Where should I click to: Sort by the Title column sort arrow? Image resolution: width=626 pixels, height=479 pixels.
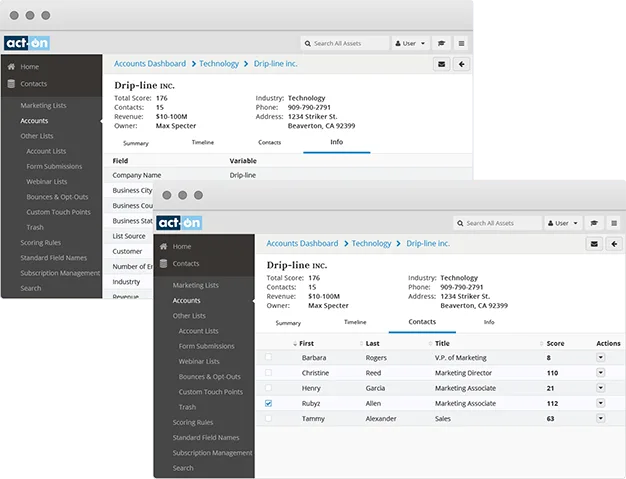pos(430,344)
